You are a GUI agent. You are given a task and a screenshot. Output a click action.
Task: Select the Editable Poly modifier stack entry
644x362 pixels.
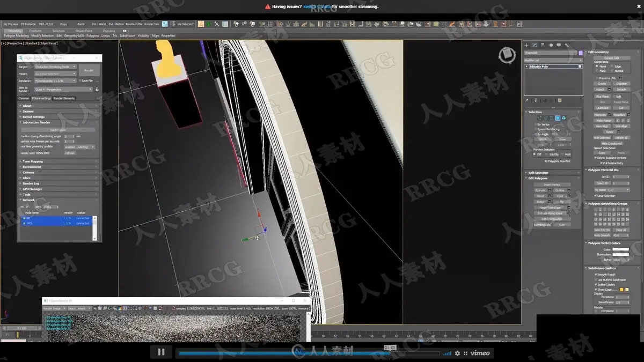tap(553, 67)
